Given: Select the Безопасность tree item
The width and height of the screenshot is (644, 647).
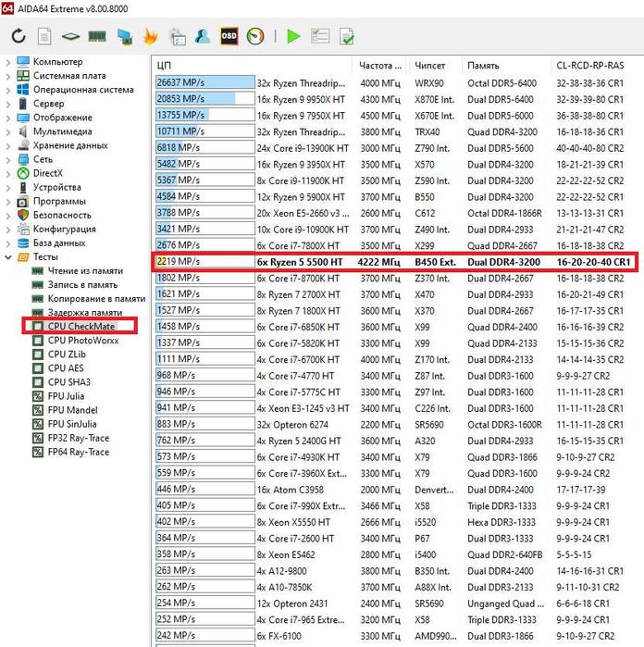Looking at the screenshot, I should (62, 215).
